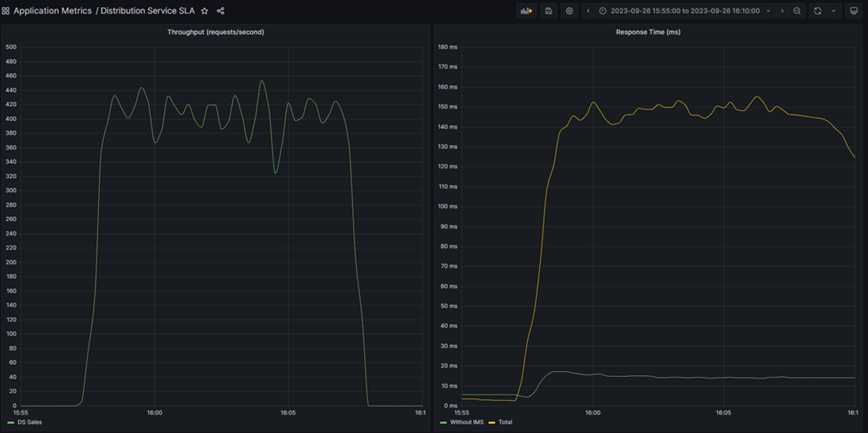Image resolution: width=868 pixels, height=433 pixels.
Task: Open the Throughput panel title menu
Action: pos(216,32)
